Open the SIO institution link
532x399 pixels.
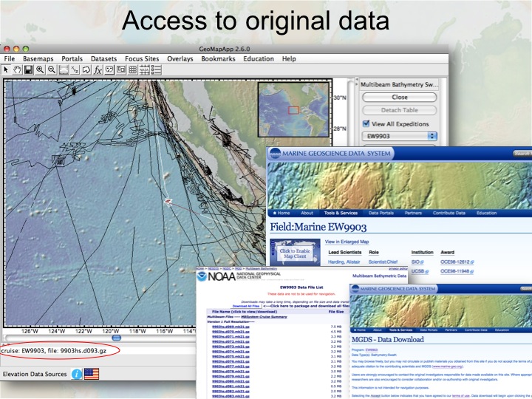click(x=417, y=262)
